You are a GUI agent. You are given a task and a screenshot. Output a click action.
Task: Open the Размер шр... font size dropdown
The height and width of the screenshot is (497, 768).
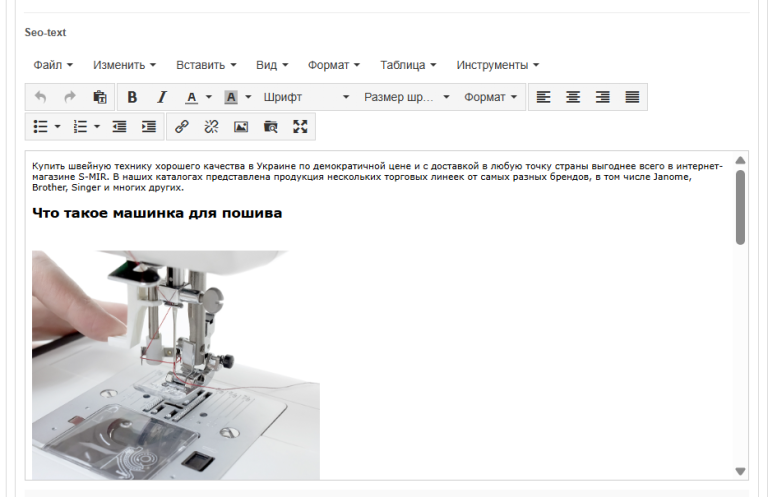(x=407, y=97)
